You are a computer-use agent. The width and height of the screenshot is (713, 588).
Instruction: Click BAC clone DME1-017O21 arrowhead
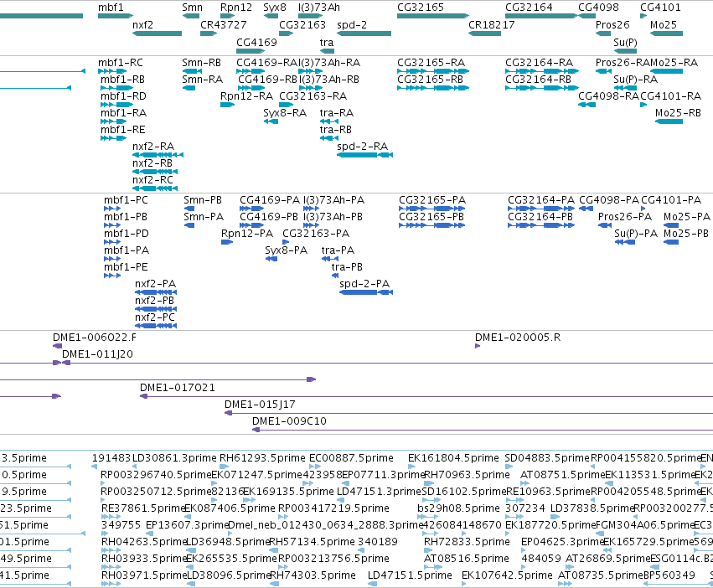[144, 396]
